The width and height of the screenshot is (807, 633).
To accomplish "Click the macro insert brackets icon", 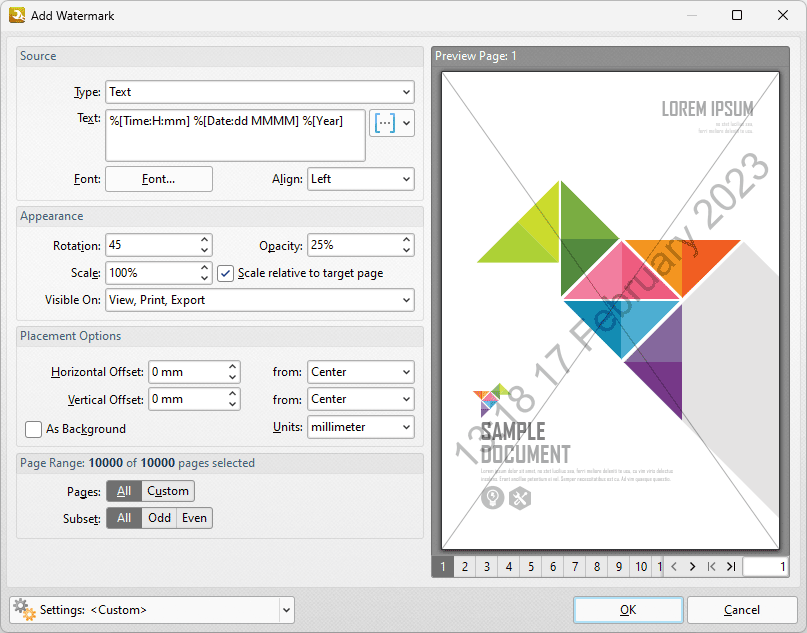I will pyautogui.click(x=384, y=123).
